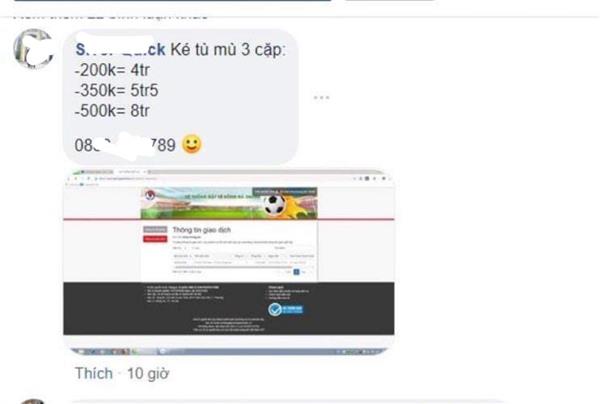Click the -350k= 5tr5 price line
This screenshot has width=600, height=404.
116,90
